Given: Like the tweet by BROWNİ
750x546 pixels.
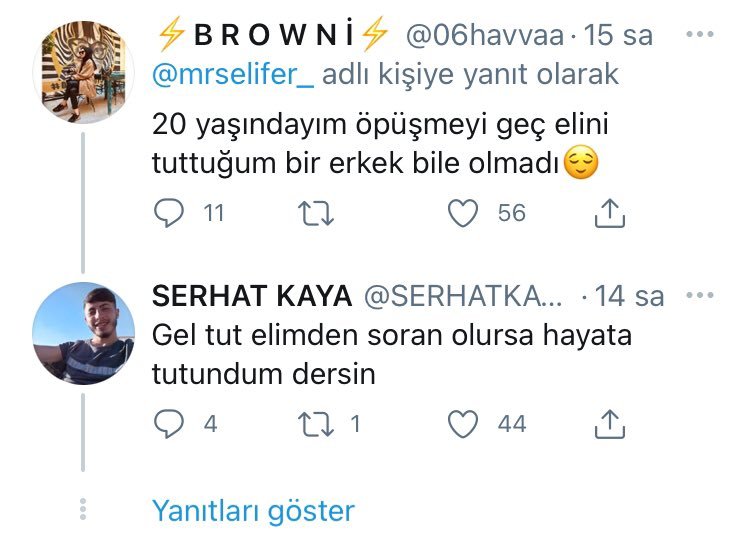Looking at the screenshot, I should 463,213.
